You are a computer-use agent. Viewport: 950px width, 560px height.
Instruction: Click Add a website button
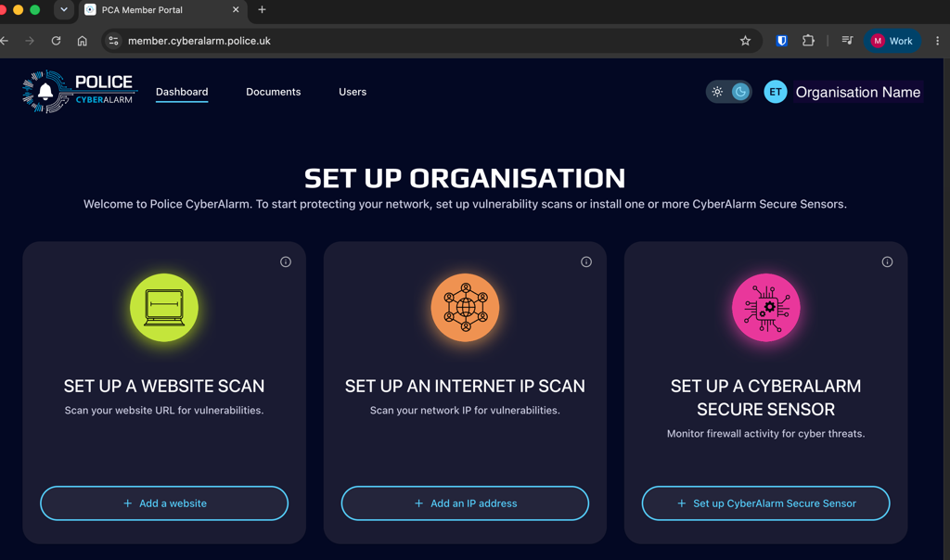coord(164,503)
